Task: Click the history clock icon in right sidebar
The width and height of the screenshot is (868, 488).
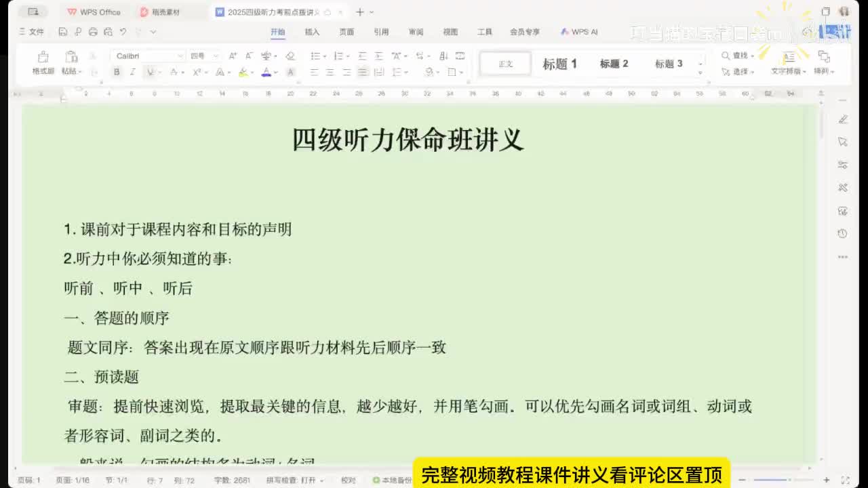Action: coord(843,233)
